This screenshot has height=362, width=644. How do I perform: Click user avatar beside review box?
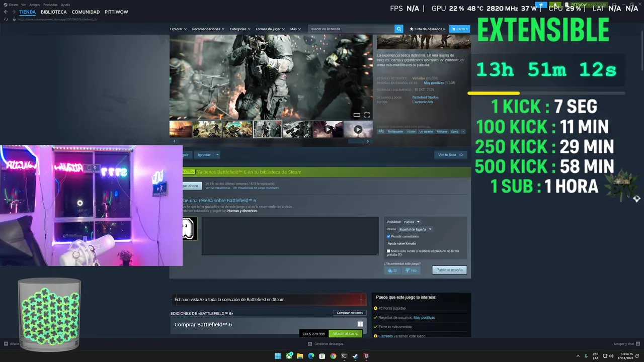(190, 229)
